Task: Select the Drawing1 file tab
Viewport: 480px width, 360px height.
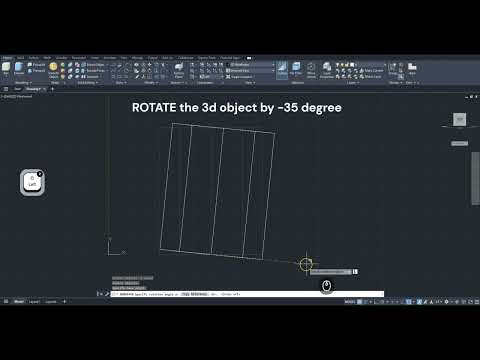Action: tap(33, 89)
